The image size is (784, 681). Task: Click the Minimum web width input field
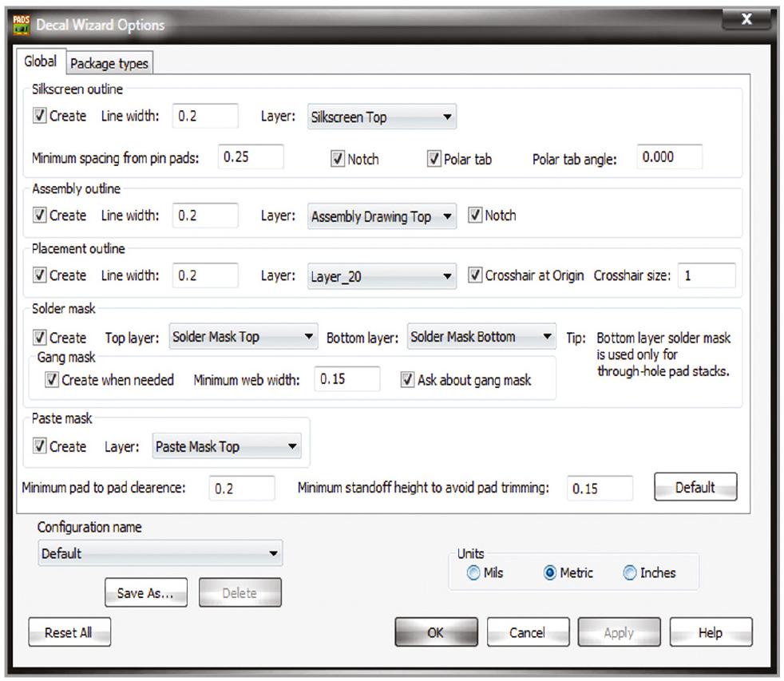pos(346,379)
